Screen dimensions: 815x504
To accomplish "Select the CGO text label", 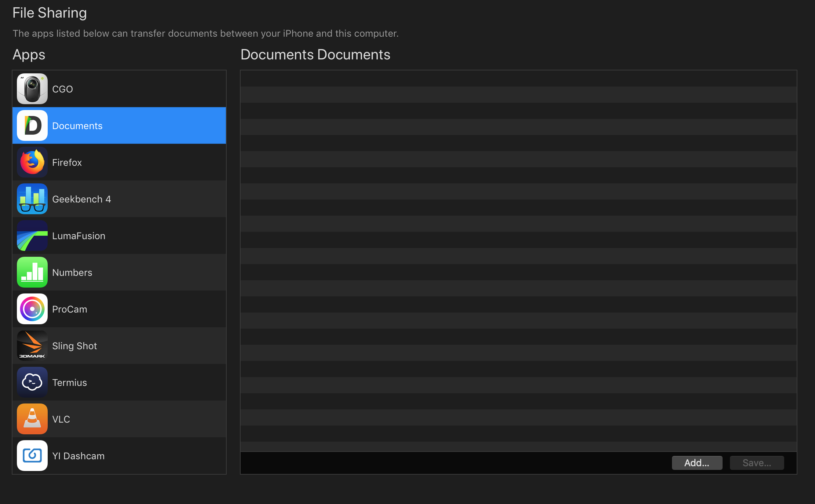I will [x=63, y=89].
